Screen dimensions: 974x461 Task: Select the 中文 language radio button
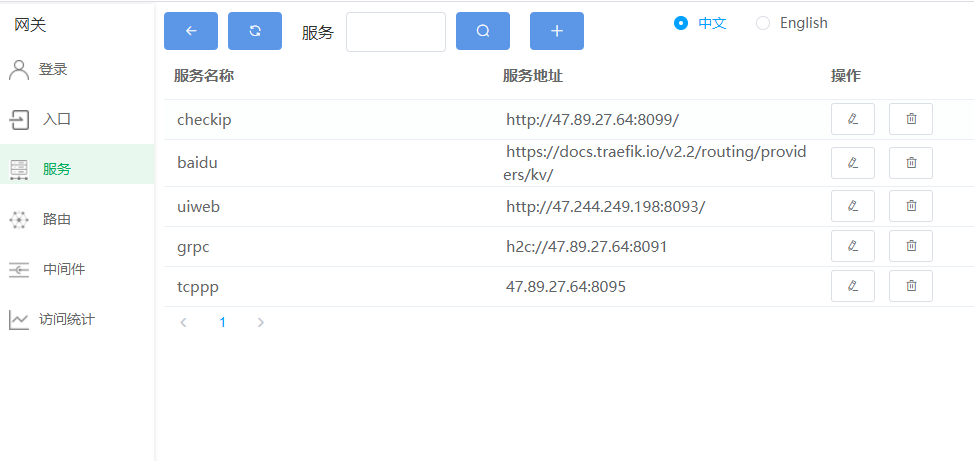click(682, 23)
